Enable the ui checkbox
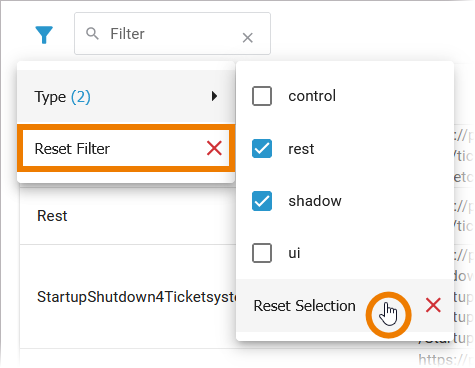Screen dimensions: 475x368 (262, 253)
